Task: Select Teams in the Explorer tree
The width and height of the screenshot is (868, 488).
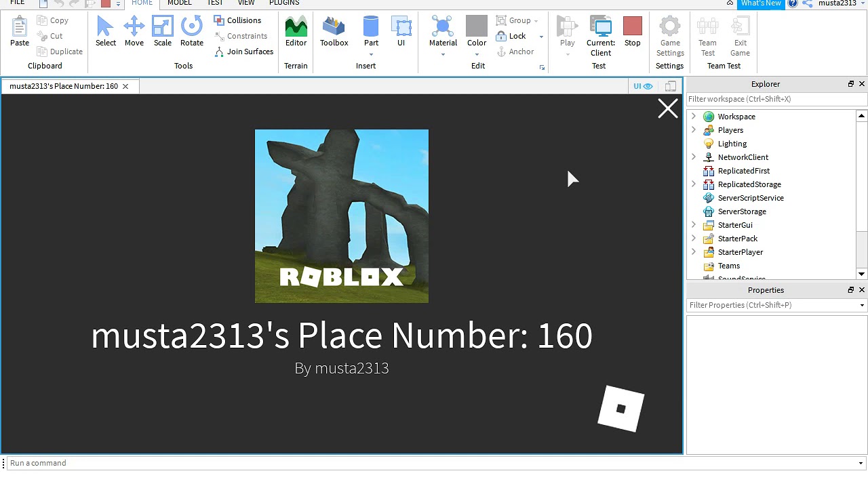Action: coord(729,266)
